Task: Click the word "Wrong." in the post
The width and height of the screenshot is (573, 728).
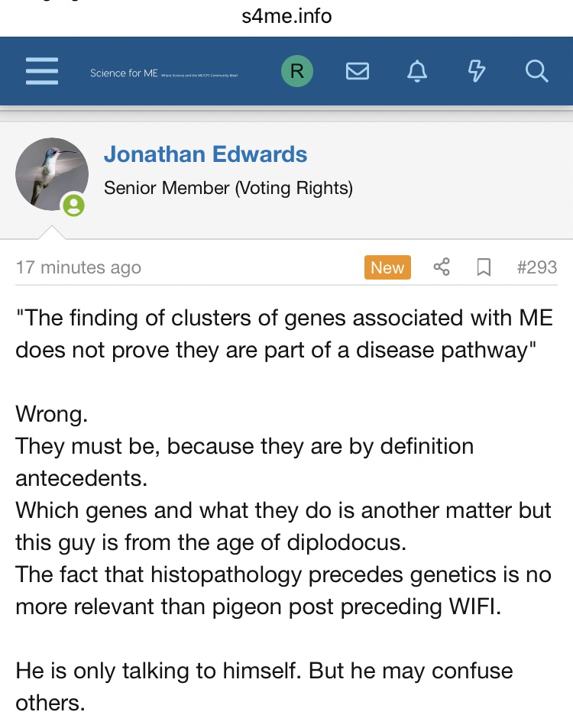Action: click(51, 414)
